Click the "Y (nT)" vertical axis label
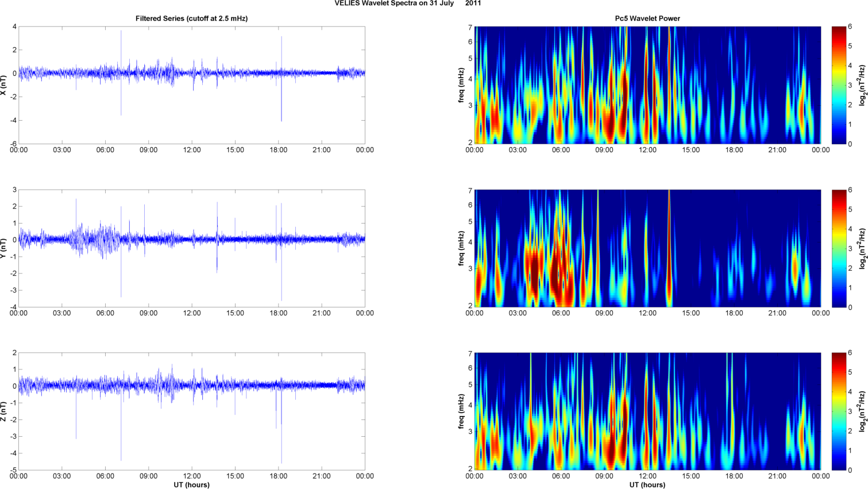868x489 pixels. click(3, 248)
